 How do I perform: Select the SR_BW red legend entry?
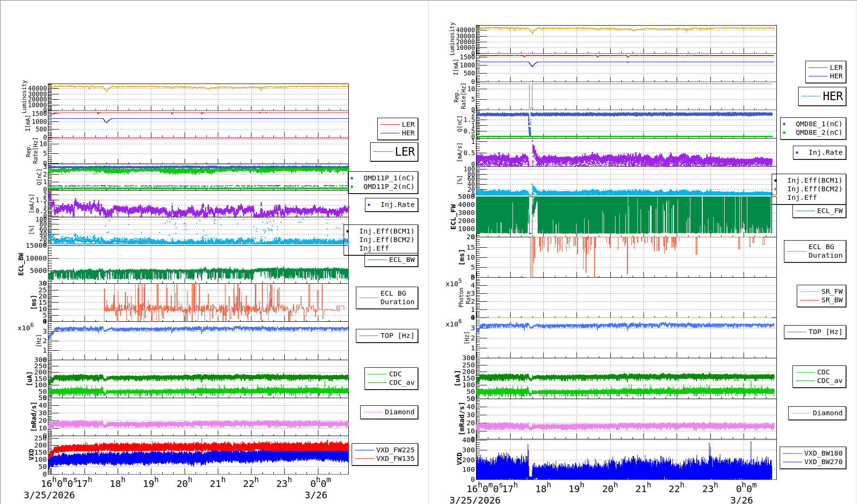(x=831, y=300)
